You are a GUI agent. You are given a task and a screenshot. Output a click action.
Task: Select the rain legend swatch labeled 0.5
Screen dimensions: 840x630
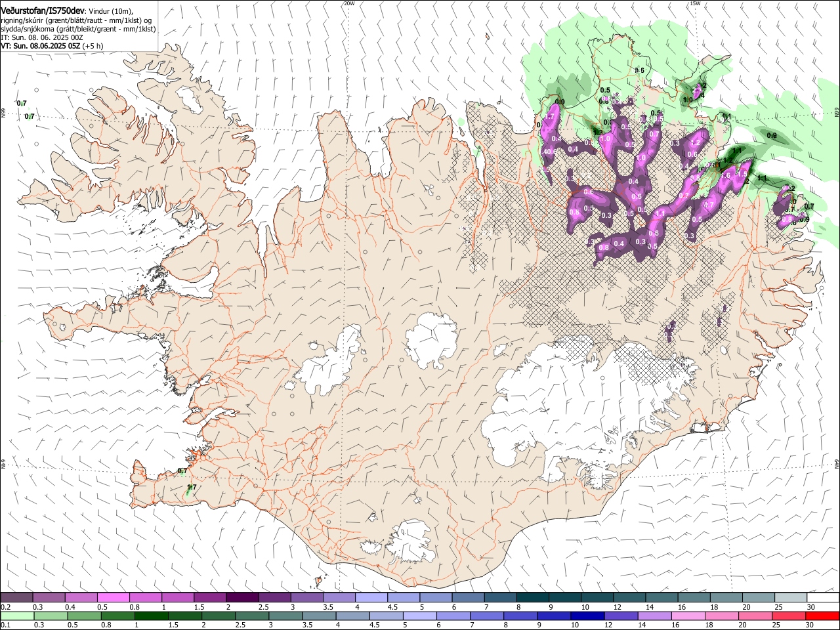pyautogui.click(x=83, y=616)
